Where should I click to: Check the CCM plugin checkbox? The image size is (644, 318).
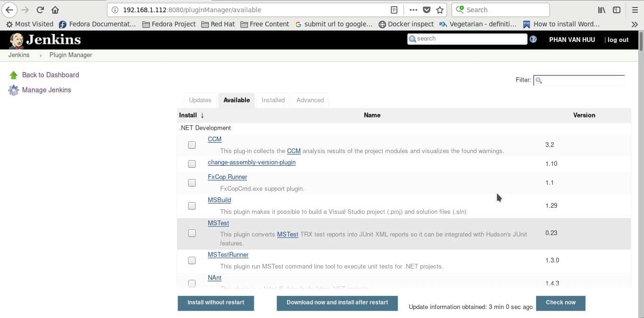click(192, 145)
